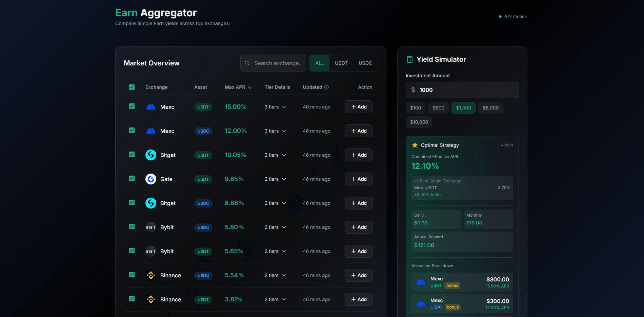Toggle the select-all checkbox in the table header
The width and height of the screenshot is (644, 317).
tap(132, 87)
